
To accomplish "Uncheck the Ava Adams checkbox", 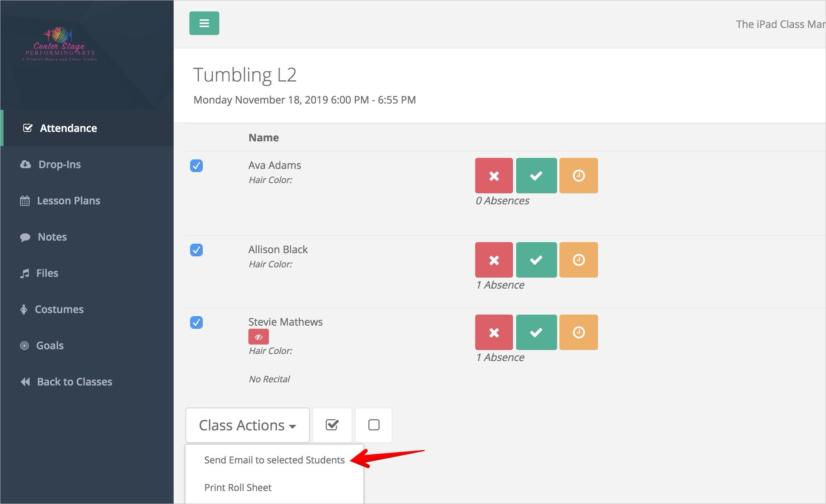I will 196,166.
